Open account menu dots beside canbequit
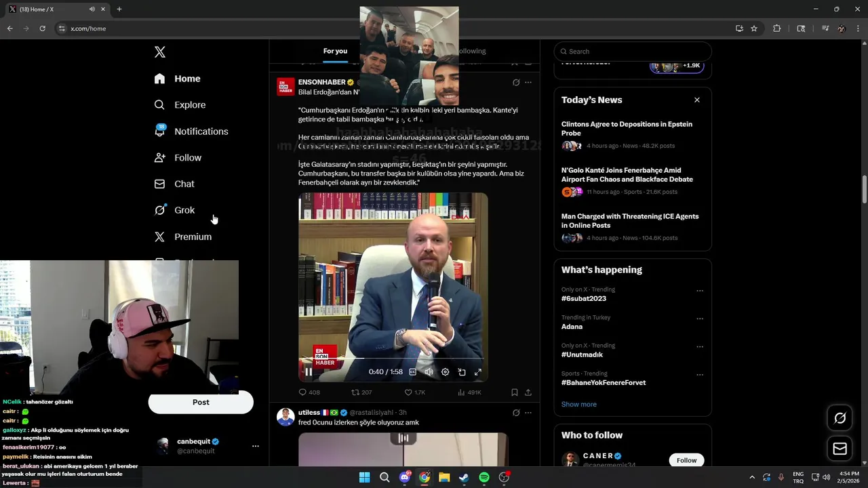This screenshot has height=488, width=868. pyautogui.click(x=256, y=446)
